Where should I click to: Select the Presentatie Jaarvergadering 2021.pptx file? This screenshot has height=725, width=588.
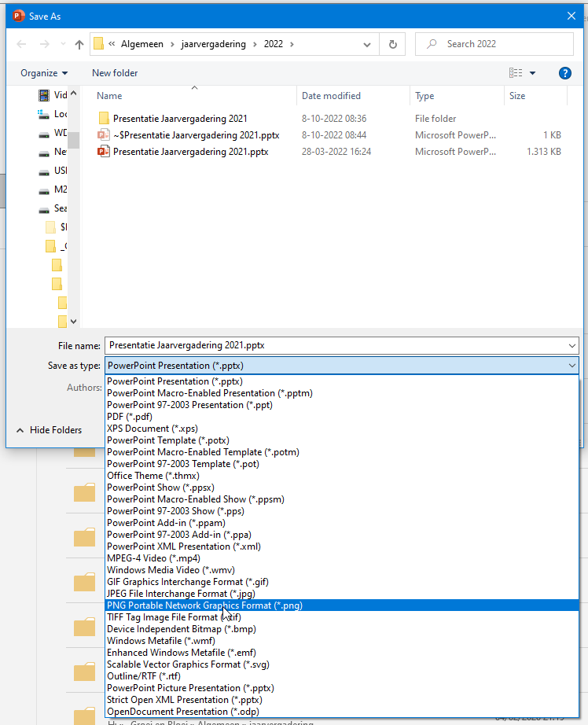190,152
